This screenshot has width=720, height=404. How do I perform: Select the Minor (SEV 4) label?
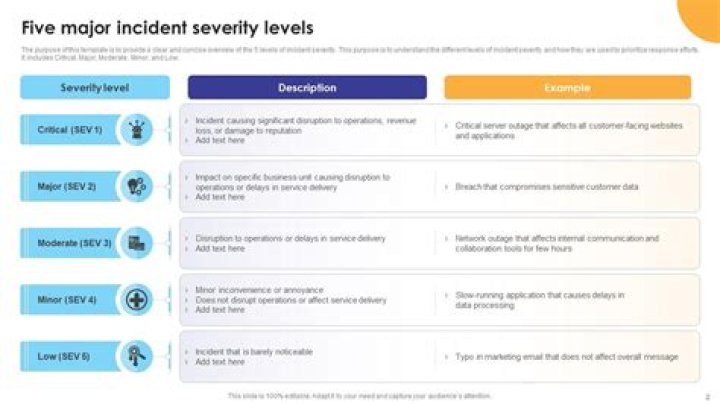67,300
